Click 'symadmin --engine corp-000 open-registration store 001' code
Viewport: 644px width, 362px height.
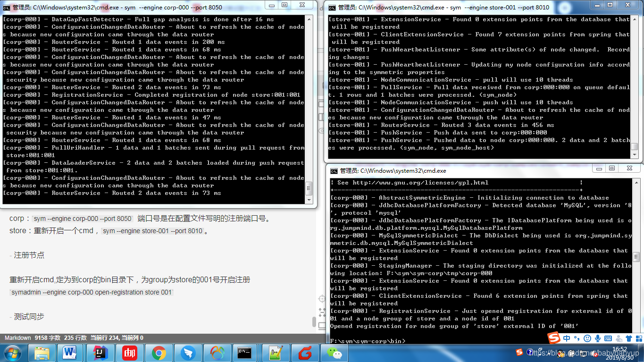coord(92,293)
